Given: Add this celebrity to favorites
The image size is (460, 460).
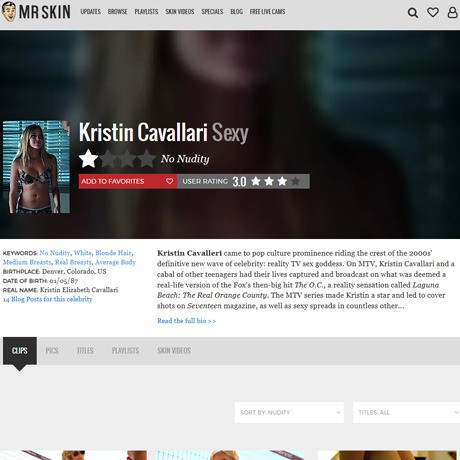Looking at the screenshot, I should click(128, 181).
